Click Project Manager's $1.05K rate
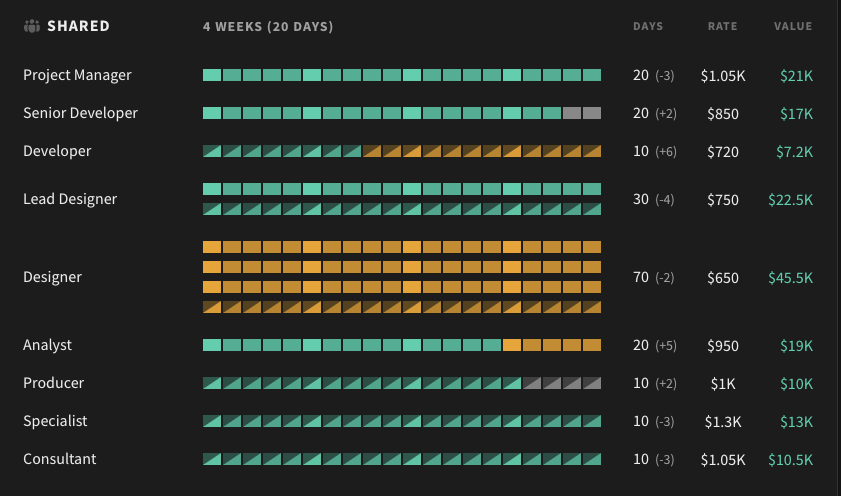The width and height of the screenshot is (841, 496). [x=723, y=76]
